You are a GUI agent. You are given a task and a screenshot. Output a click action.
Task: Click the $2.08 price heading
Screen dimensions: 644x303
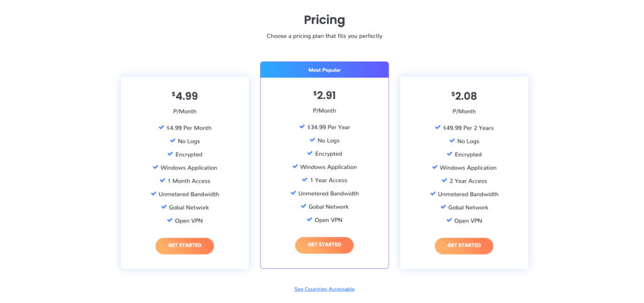click(464, 96)
